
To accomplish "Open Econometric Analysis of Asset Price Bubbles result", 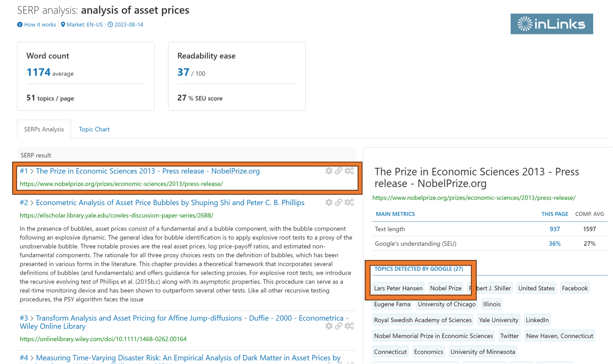I will [170, 203].
